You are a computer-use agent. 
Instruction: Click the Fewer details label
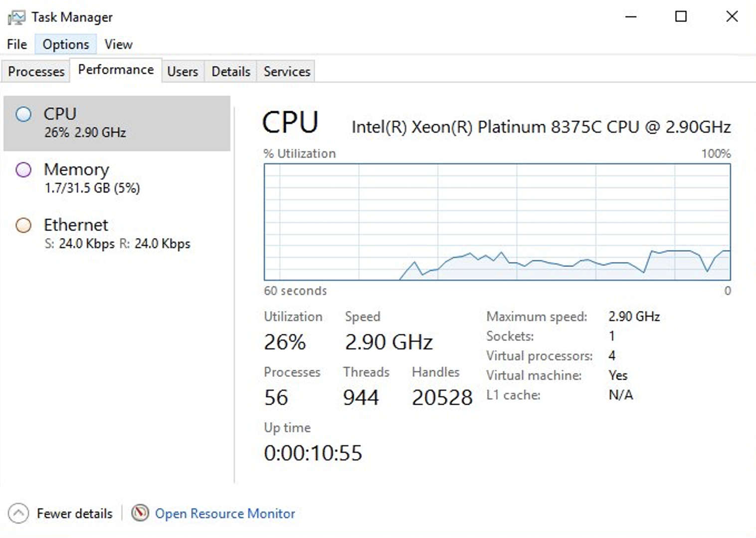click(75, 513)
